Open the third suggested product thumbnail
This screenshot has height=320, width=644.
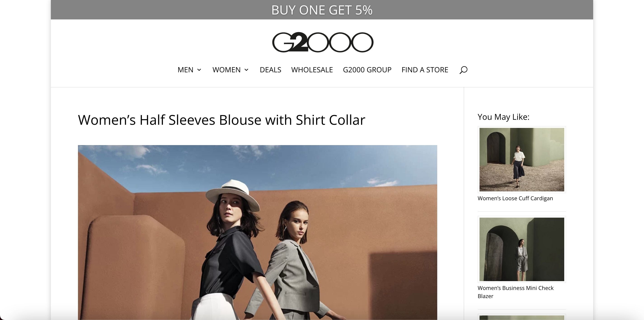pos(522,317)
